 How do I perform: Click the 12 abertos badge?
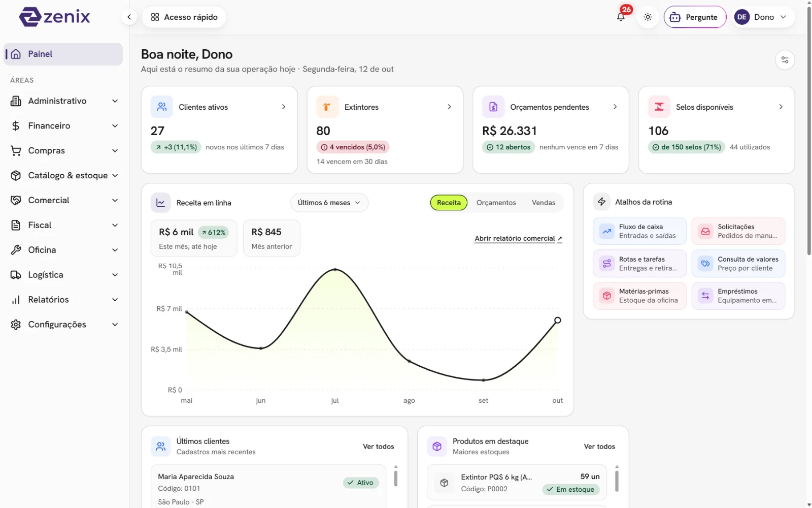[508, 147]
